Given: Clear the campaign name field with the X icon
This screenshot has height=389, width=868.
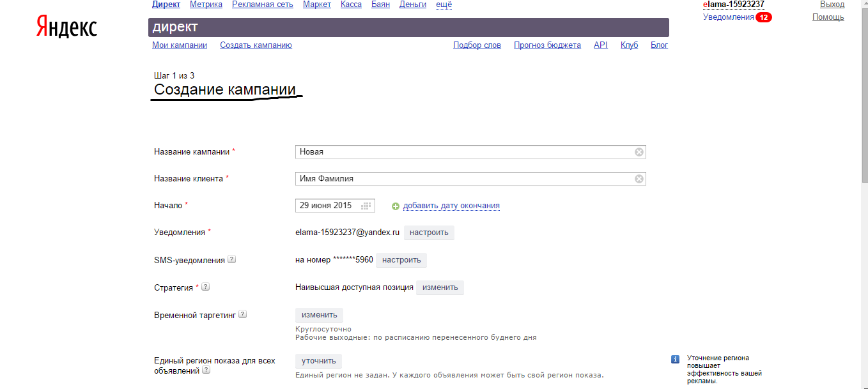Looking at the screenshot, I should tap(639, 152).
